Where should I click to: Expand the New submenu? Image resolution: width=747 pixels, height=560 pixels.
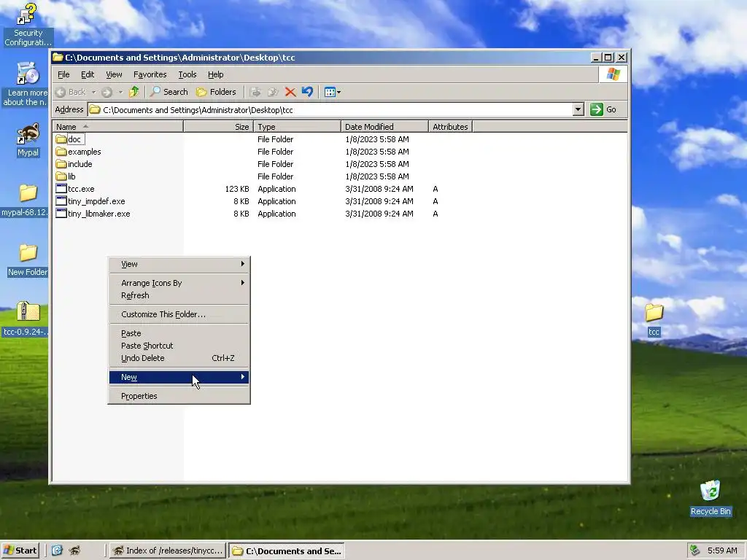tap(179, 377)
